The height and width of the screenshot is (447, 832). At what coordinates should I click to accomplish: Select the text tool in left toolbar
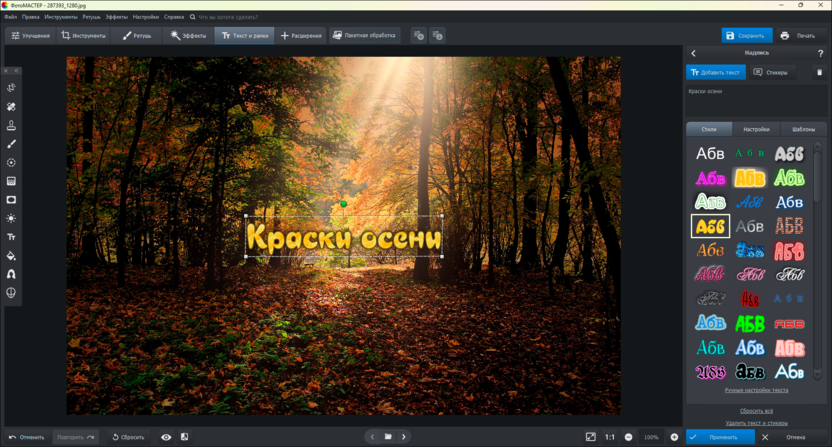(x=11, y=237)
